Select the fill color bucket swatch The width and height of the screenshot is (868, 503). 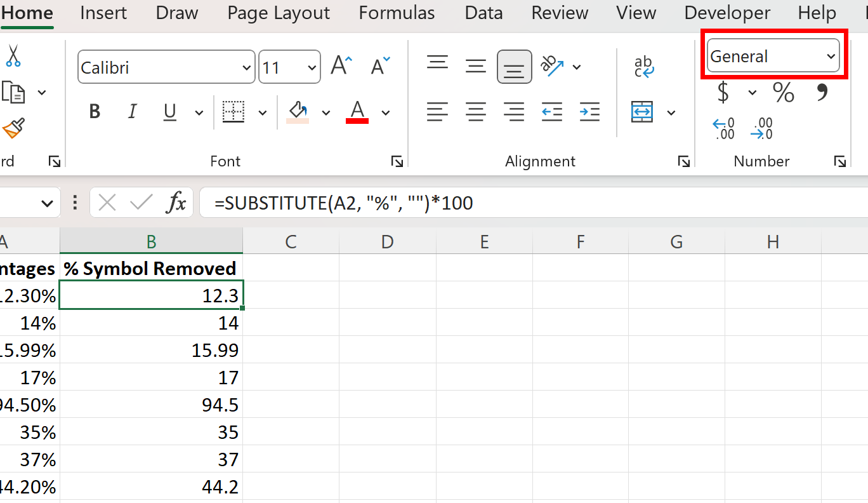[x=298, y=111]
